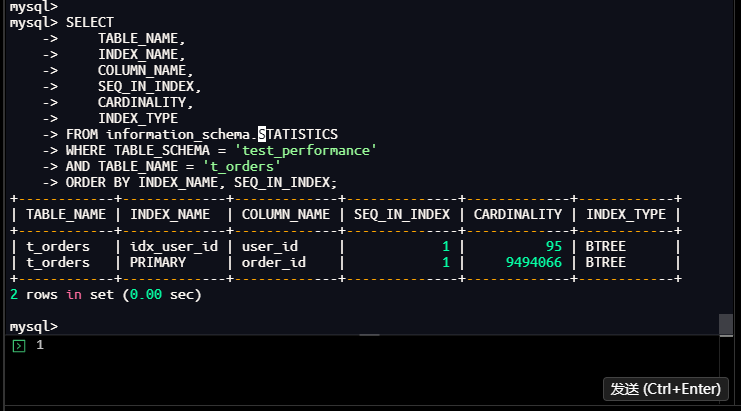Viewport: 741px width, 411px height.
Task: Click BTREE in the PRIMARY row
Action: tap(605, 263)
